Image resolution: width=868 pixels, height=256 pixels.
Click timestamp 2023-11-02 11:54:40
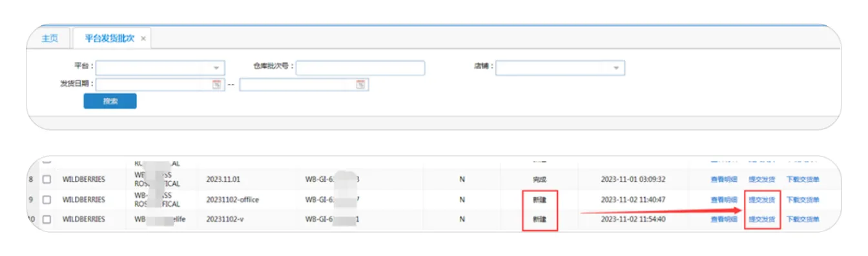(x=633, y=220)
